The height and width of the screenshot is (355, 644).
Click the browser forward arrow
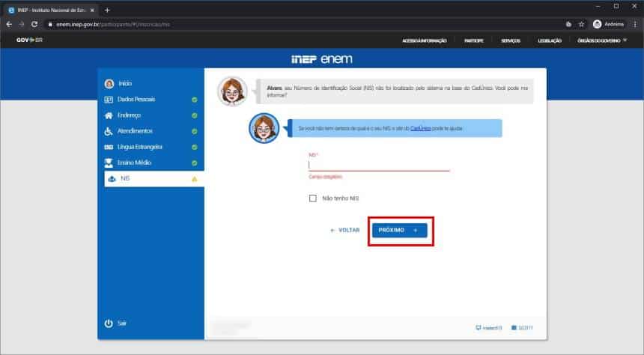coord(22,24)
